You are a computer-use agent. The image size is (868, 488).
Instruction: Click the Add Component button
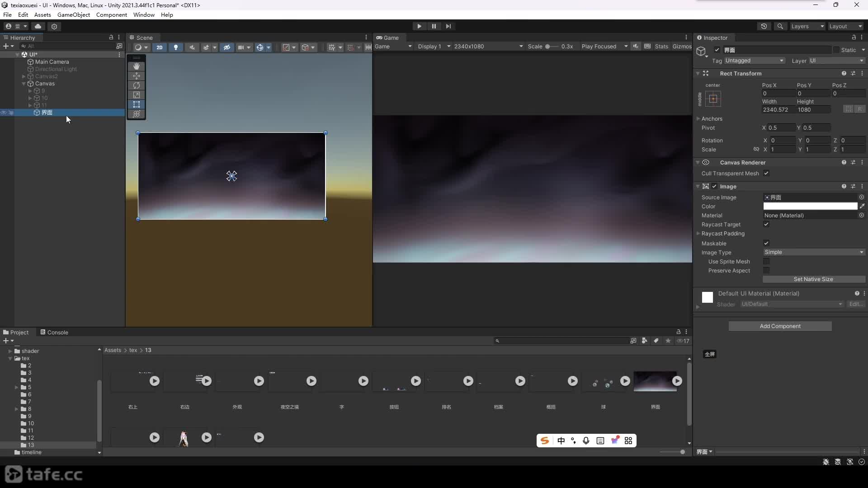click(780, 326)
